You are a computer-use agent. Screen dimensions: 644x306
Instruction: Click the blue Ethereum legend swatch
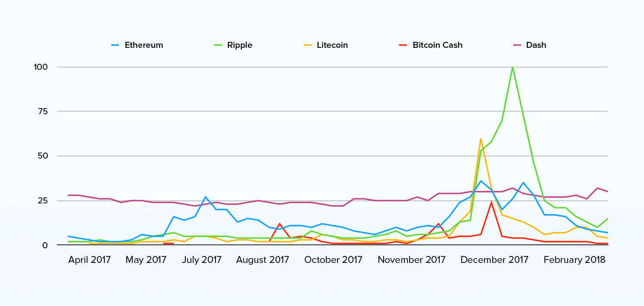tap(115, 45)
